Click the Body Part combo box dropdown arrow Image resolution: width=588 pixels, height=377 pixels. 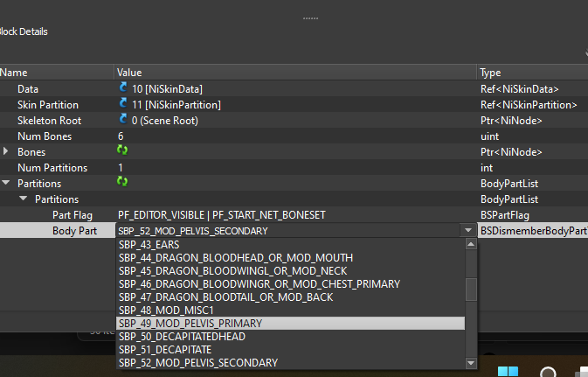[x=468, y=231]
